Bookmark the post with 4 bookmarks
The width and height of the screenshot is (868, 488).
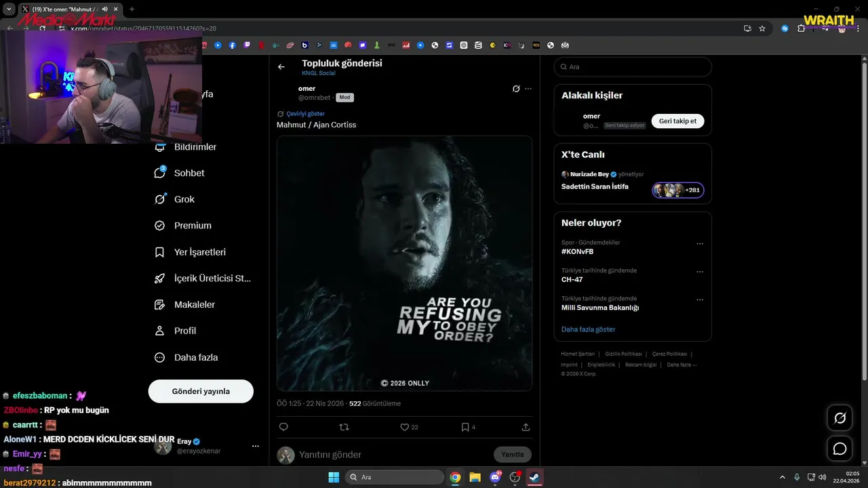click(468, 427)
